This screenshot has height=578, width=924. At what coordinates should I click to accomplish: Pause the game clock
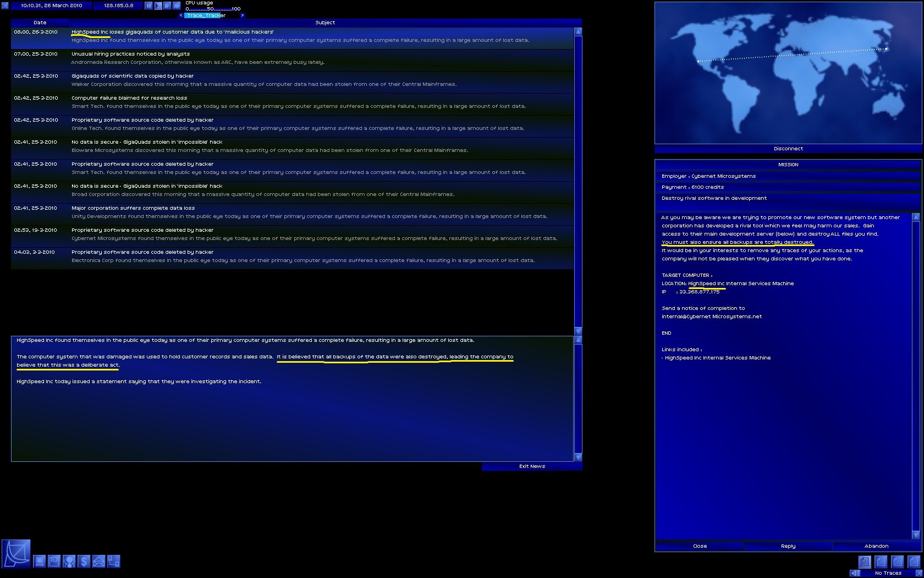148,6
